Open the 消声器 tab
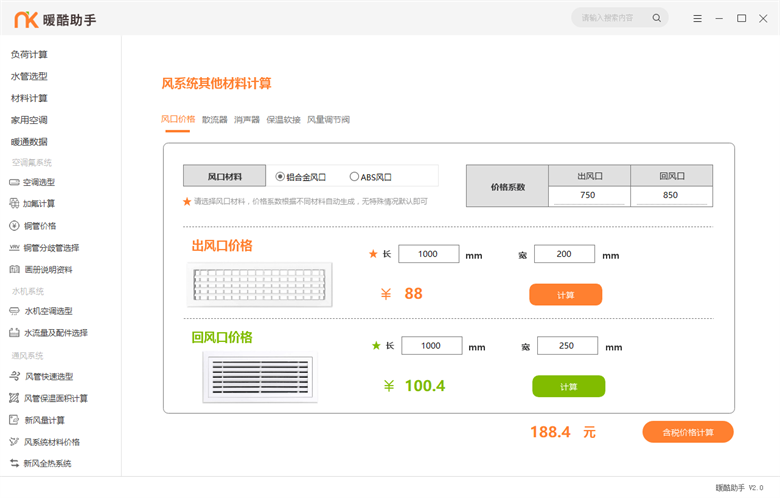 [247, 119]
